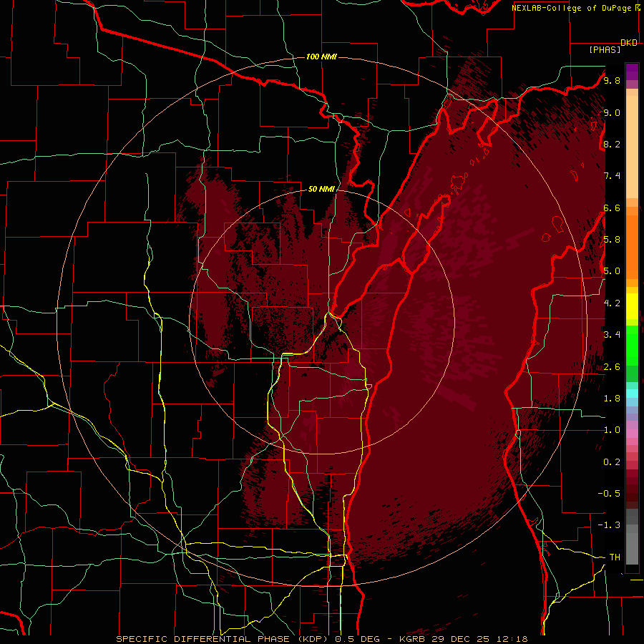Select the 3.4 scale value

pyautogui.click(x=612, y=335)
